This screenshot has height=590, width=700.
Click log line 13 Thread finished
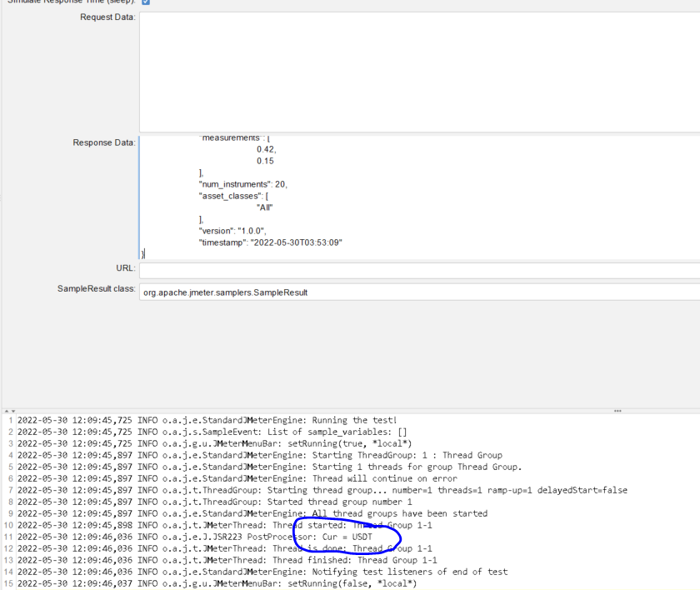coord(227,560)
